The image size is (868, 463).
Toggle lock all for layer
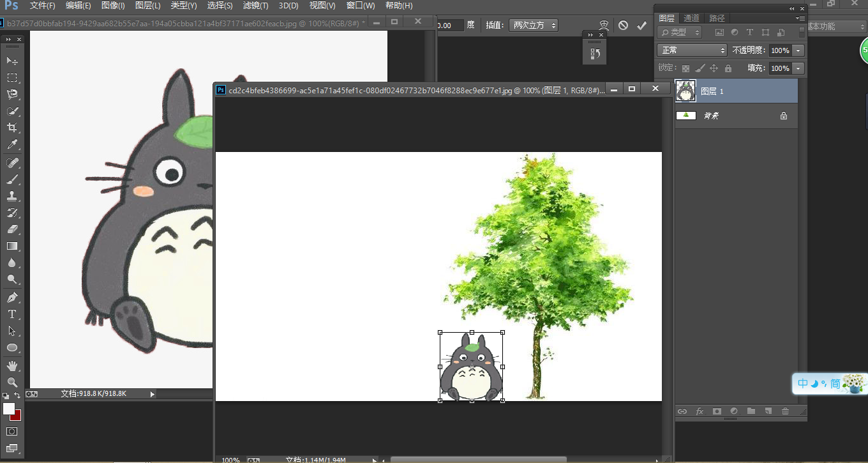pos(728,68)
